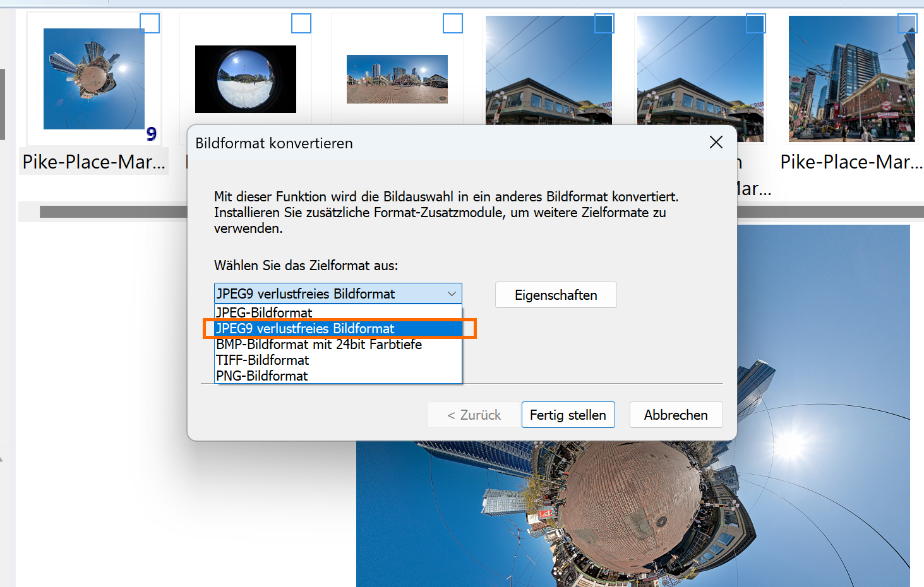This screenshot has height=587, width=924.
Task: Open Eigenschaften for the selected format
Action: pos(555,295)
